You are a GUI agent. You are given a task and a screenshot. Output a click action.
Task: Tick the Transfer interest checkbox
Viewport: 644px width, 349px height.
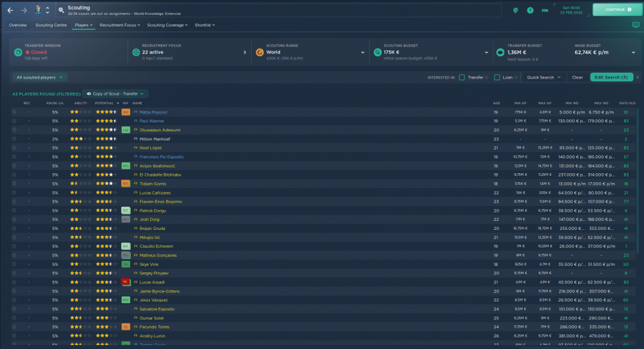(462, 77)
